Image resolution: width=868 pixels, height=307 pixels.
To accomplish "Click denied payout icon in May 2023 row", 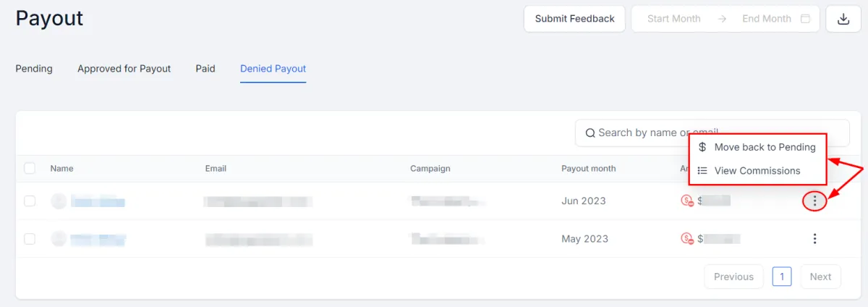I will pos(687,238).
